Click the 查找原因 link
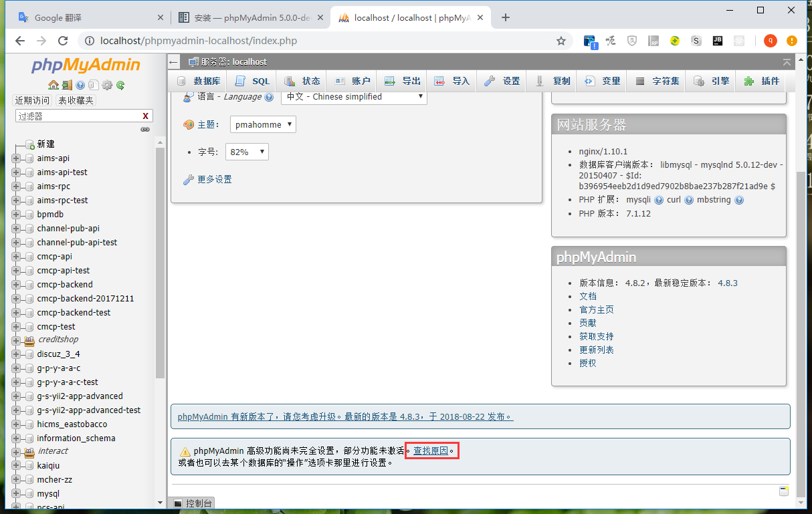 pos(431,451)
